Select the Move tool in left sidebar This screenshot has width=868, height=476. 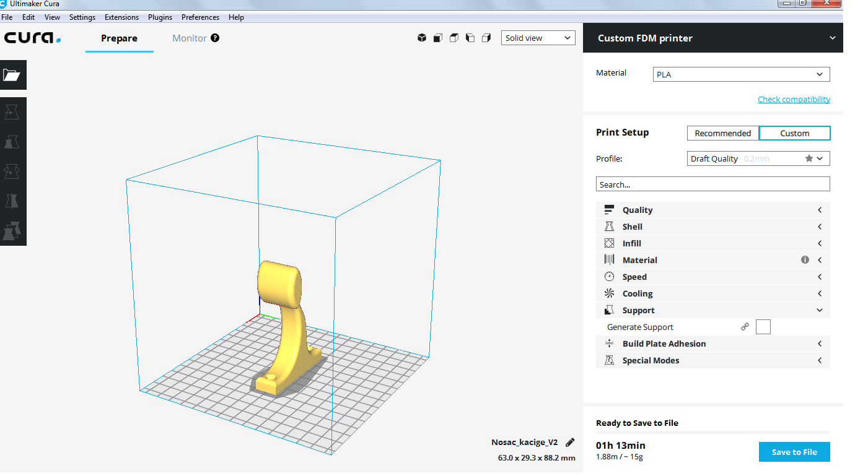[12, 112]
